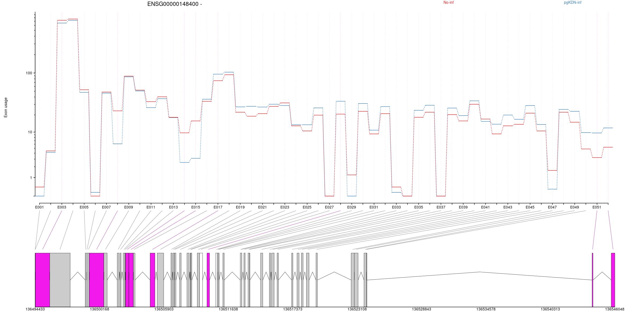Click the E027 exon axis label
The width and height of the screenshot is (644, 322).
click(329, 207)
